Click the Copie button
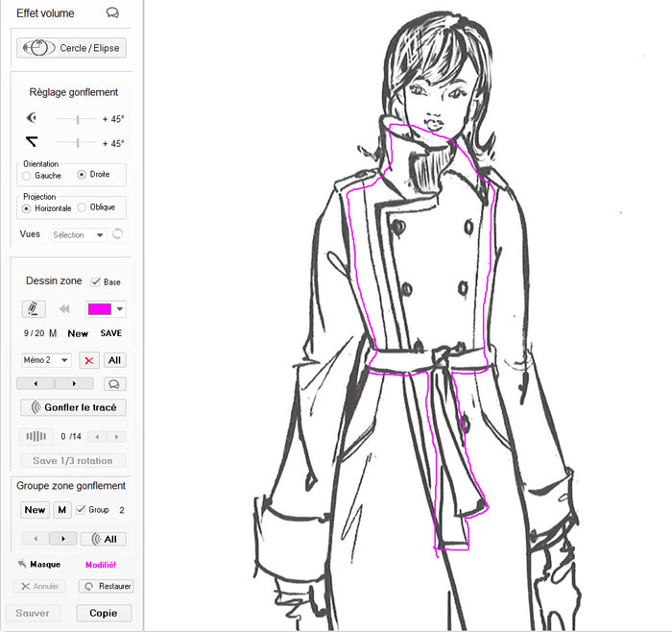This screenshot has width=672, height=632. [103, 613]
